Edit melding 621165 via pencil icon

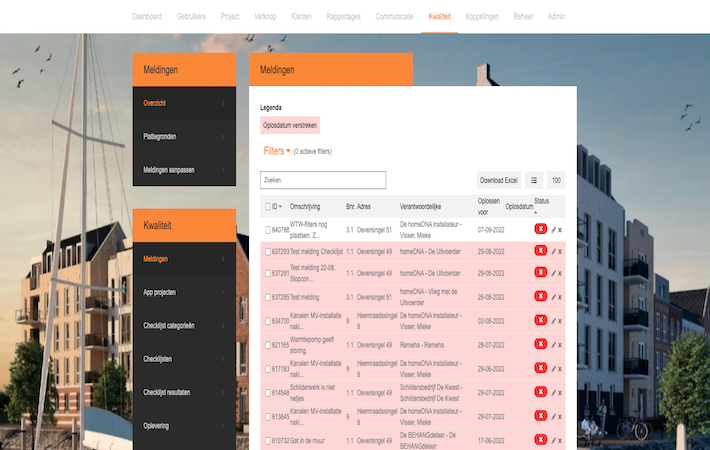553,345
